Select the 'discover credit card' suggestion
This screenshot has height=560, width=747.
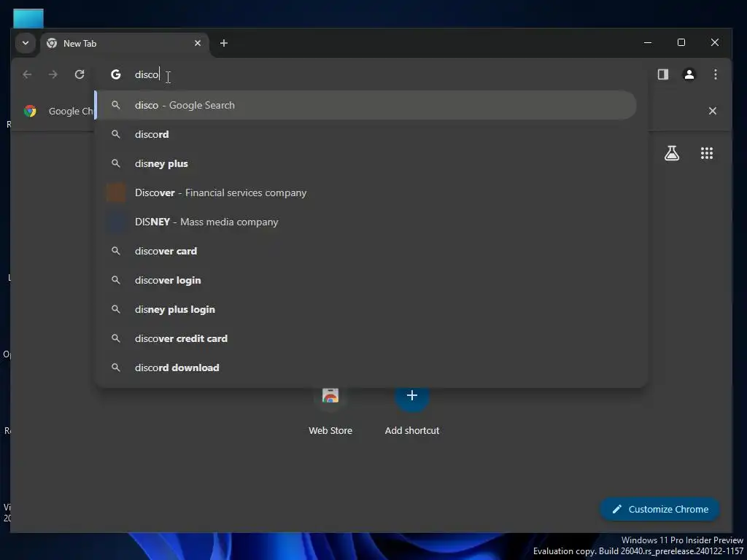click(x=366, y=338)
